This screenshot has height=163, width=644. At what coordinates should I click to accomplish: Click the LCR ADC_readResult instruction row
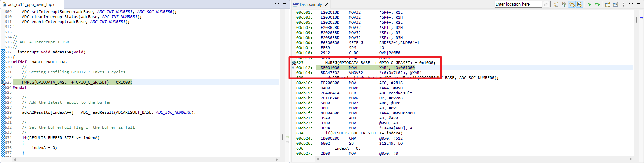(354, 93)
